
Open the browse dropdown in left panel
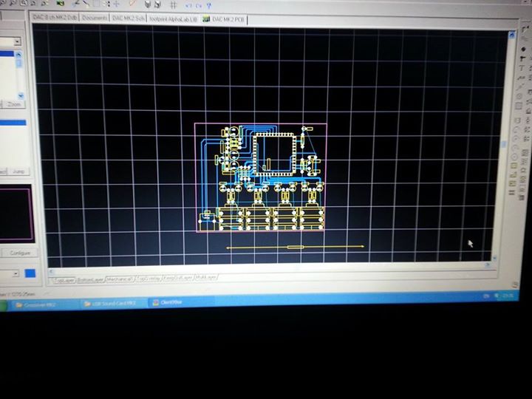17,41
